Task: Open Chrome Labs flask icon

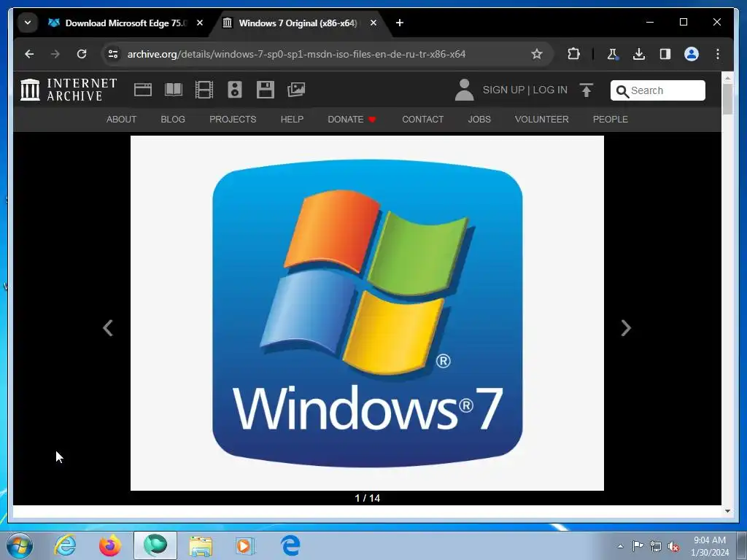Action: click(613, 54)
